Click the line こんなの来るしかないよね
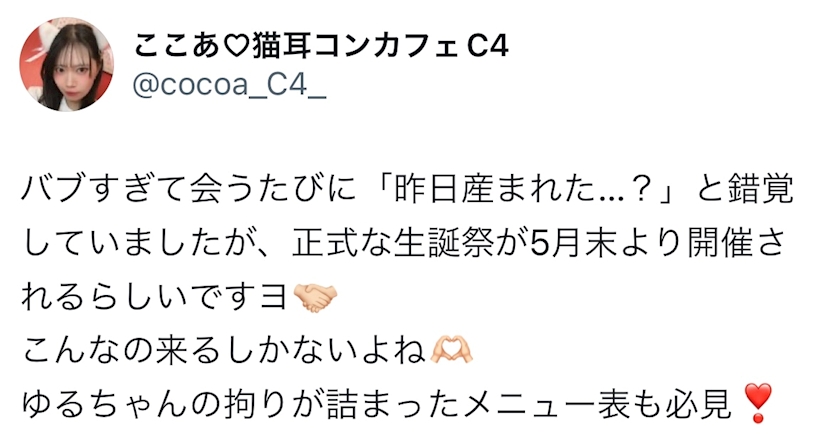Image resolution: width=840 pixels, height=443 pixels. 224,351
